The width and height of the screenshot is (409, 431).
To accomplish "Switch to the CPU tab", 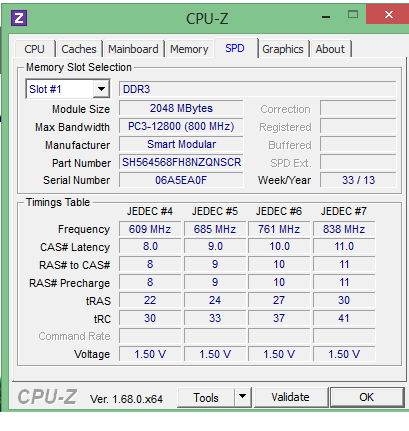I will coord(34,49).
